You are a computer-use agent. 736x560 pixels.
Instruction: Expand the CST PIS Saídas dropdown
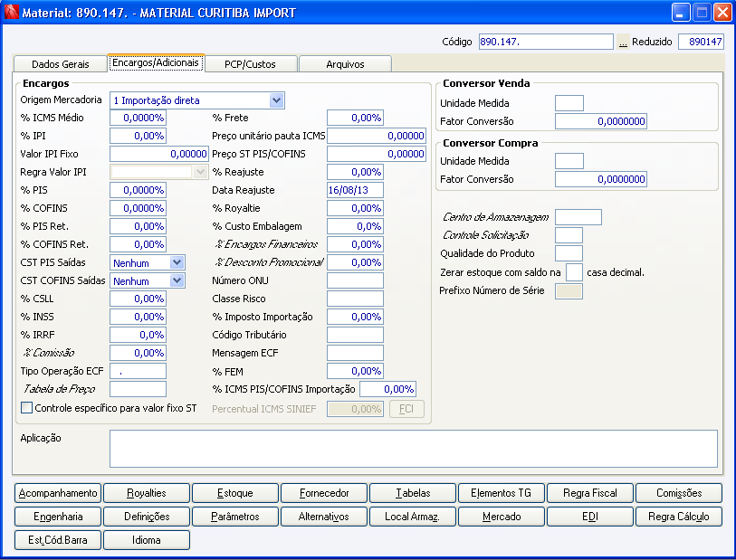[x=177, y=262]
